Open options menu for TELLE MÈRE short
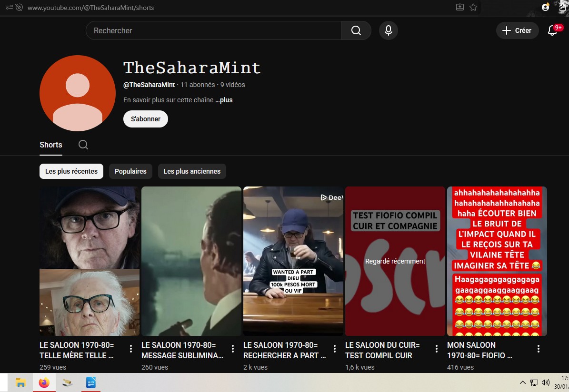 point(131,349)
